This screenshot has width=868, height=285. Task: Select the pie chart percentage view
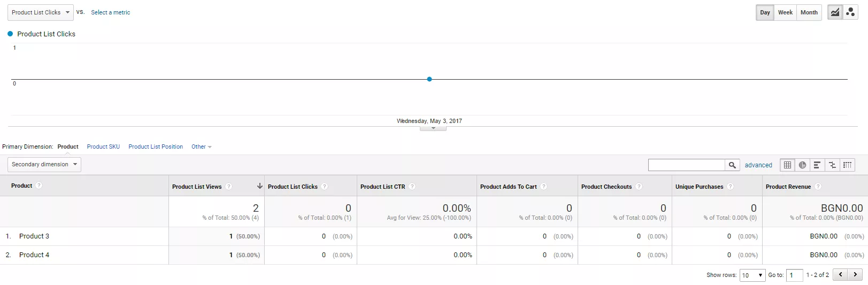pos(802,165)
